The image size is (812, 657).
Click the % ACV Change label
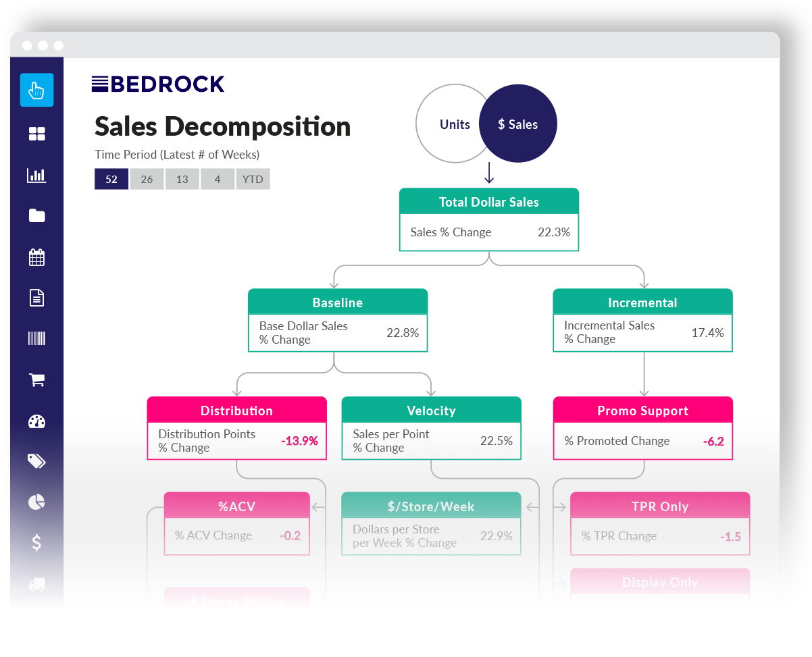coord(213,535)
